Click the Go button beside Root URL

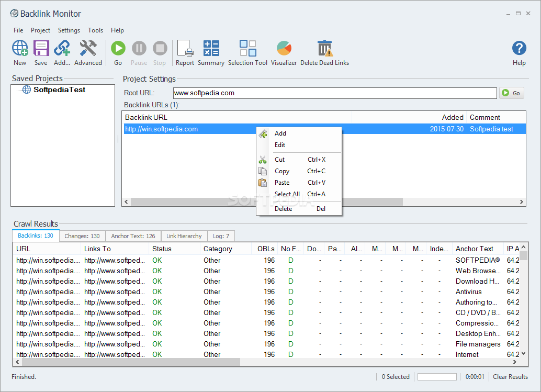pyautogui.click(x=512, y=93)
